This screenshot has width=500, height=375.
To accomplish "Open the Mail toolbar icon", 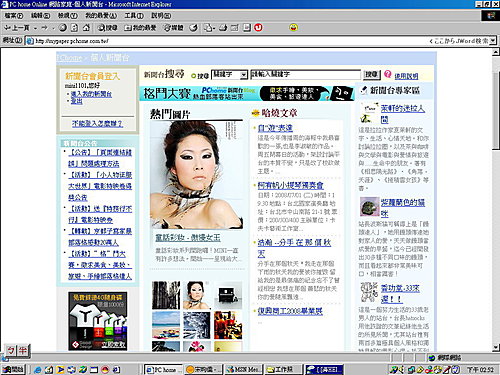I will pos(208,28).
